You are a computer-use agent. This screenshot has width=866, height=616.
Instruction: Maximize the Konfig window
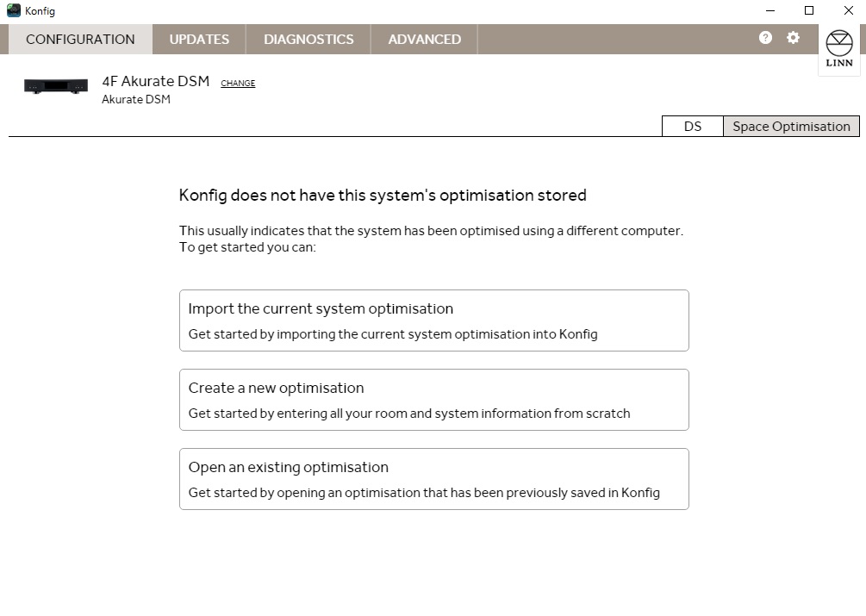pos(809,10)
